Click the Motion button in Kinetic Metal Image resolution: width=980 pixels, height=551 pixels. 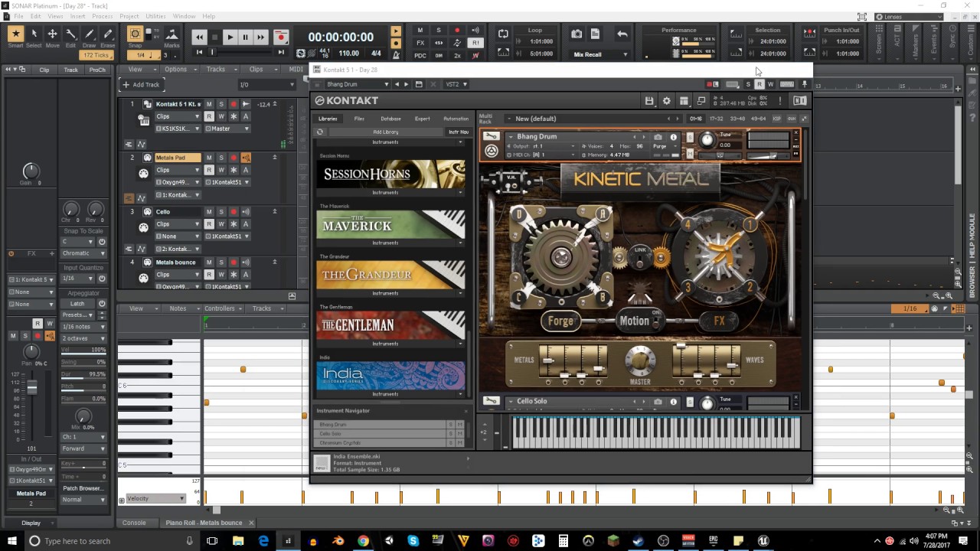(635, 321)
